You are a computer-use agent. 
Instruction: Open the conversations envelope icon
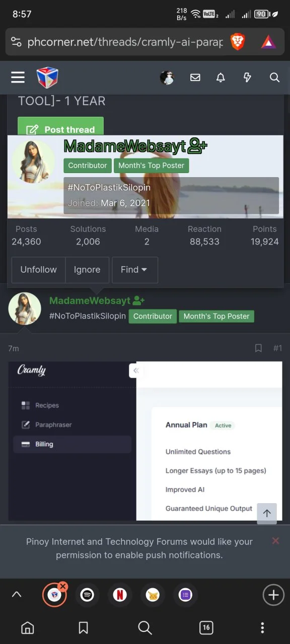(195, 77)
